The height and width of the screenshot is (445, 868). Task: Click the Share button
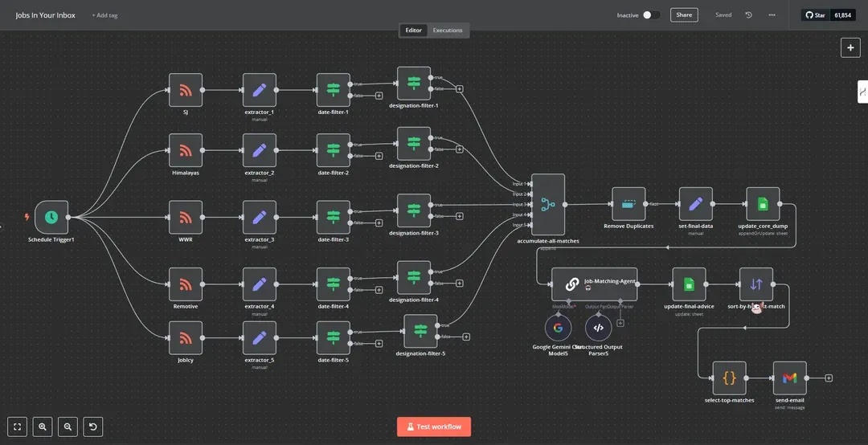684,14
